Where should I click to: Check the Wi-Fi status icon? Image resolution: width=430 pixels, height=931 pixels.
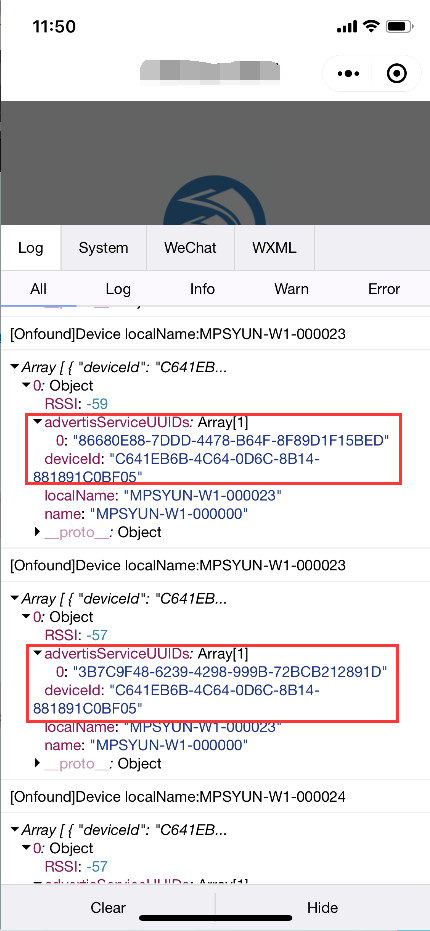372,26
